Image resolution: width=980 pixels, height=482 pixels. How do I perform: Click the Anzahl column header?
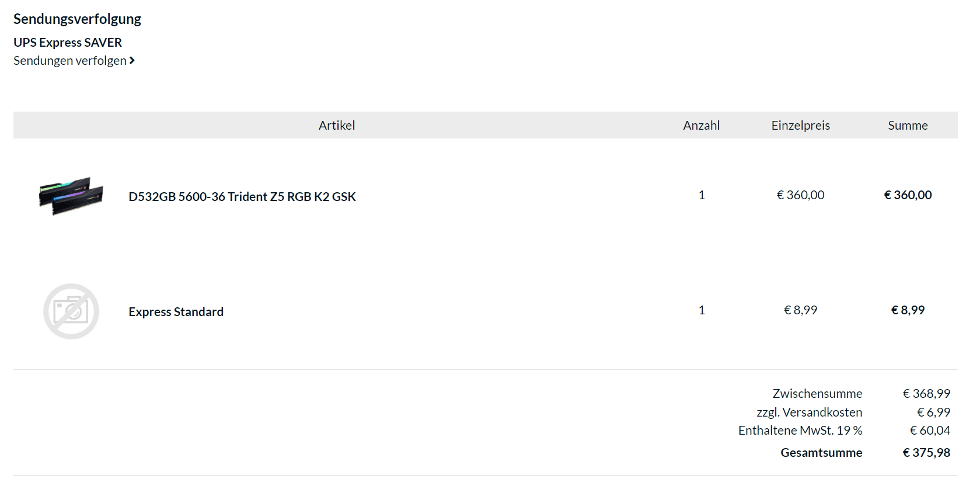coord(701,125)
